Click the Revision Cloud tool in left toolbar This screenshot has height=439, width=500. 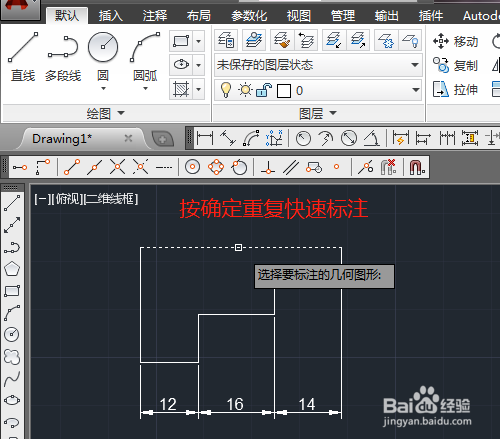pos(12,357)
